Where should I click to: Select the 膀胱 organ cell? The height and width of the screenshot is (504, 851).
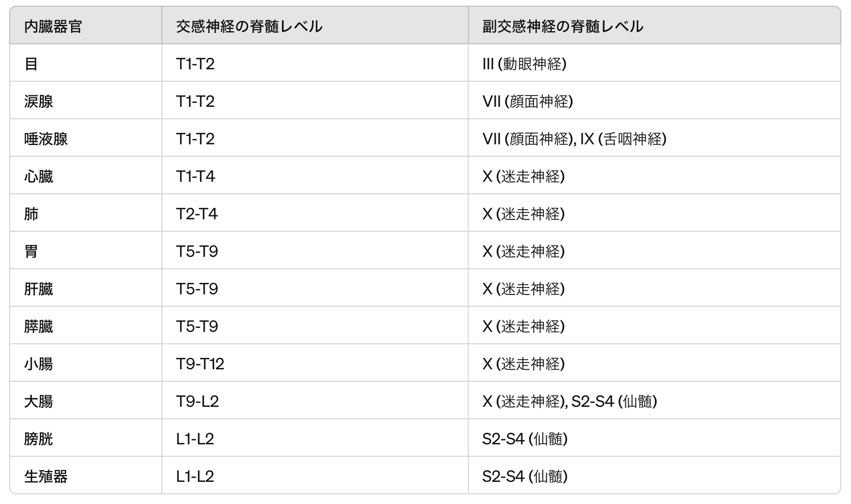pyautogui.click(x=39, y=439)
